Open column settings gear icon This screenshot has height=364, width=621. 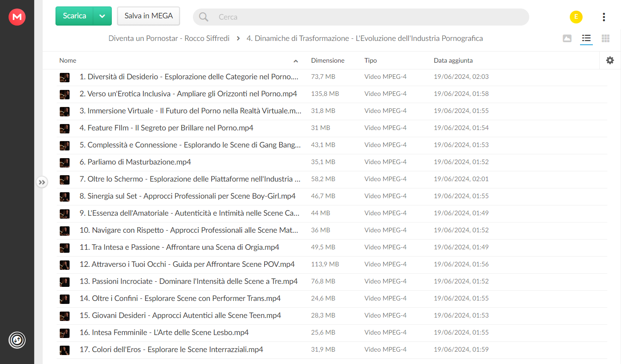click(610, 61)
